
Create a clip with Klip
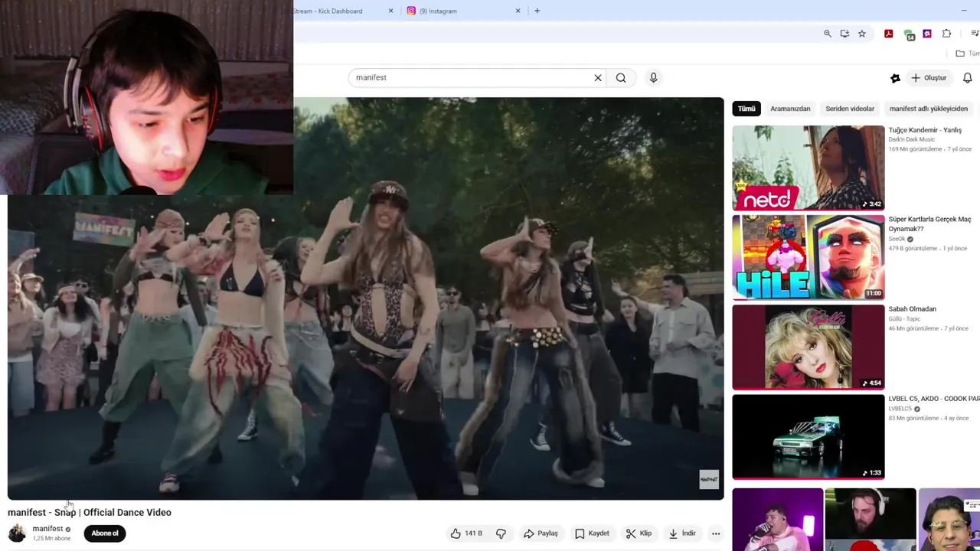639,533
